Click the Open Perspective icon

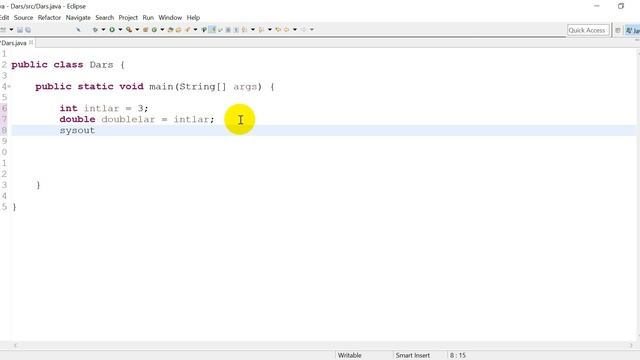pyautogui.click(x=618, y=30)
